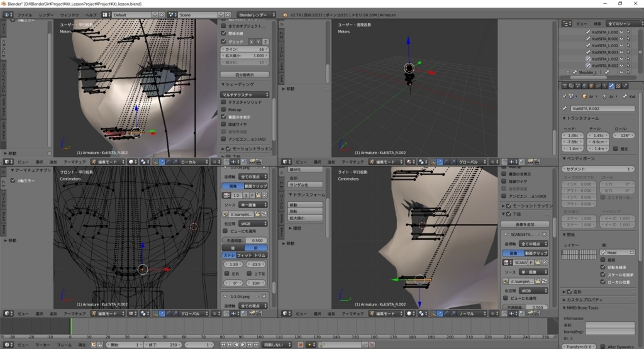Open the レンダー menu
This screenshot has width=644, height=349.
coord(47,15)
